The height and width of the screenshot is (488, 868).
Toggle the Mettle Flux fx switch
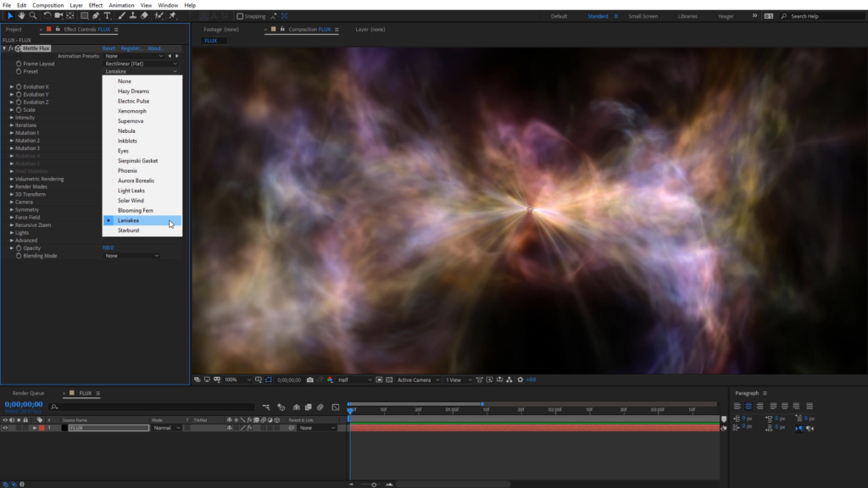coord(11,48)
